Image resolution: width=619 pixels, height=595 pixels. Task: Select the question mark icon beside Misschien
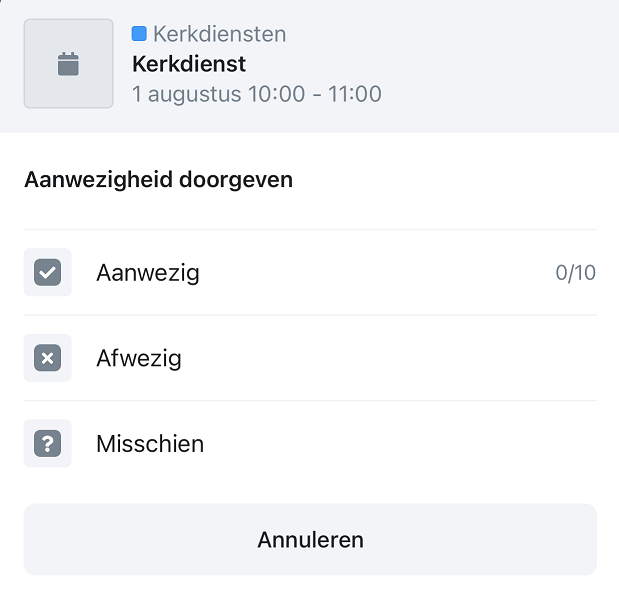47,444
